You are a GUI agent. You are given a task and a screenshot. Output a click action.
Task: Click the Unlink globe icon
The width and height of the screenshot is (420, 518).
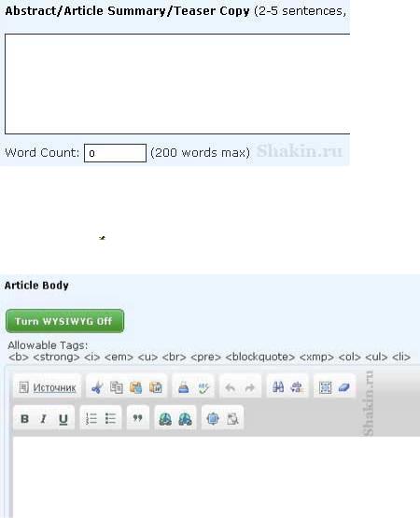(185, 419)
